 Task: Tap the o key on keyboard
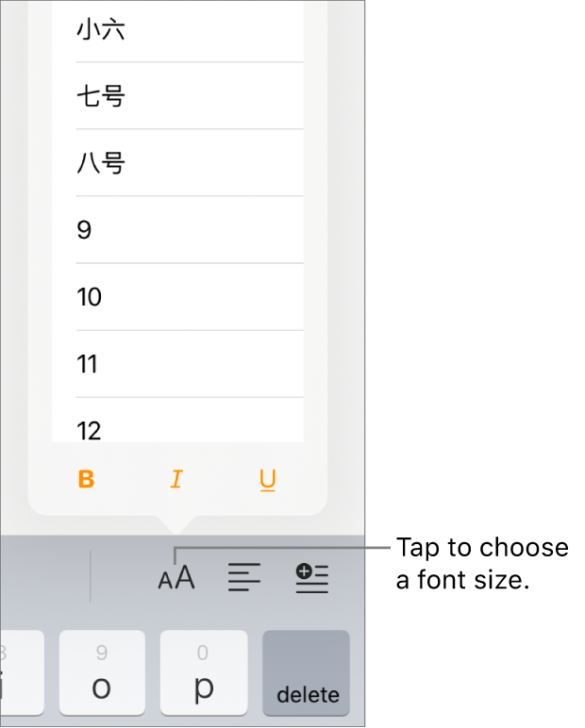pos(102,672)
